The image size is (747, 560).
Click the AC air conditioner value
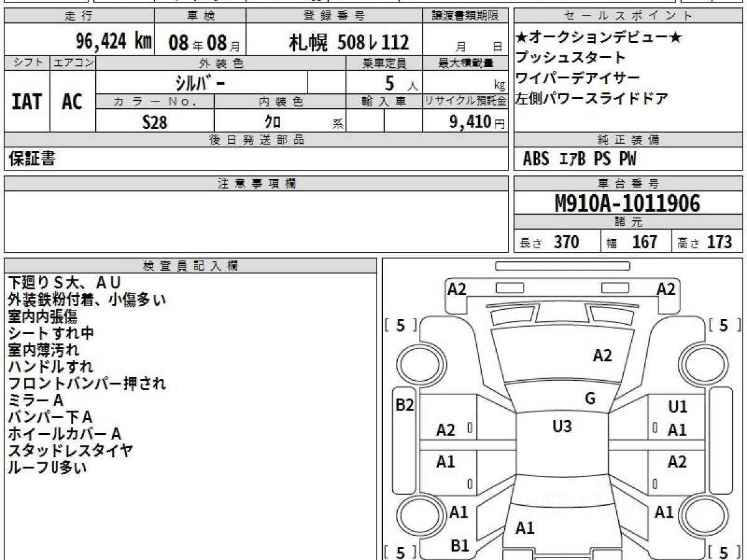point(72,102)
